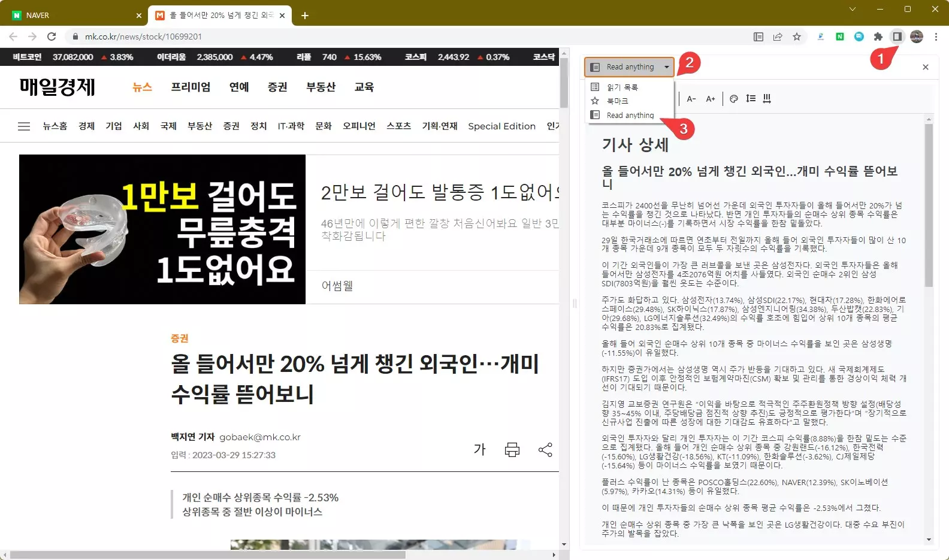Close the NAVER tab
This screenshot has width=949, height=560.
[139, 16]
